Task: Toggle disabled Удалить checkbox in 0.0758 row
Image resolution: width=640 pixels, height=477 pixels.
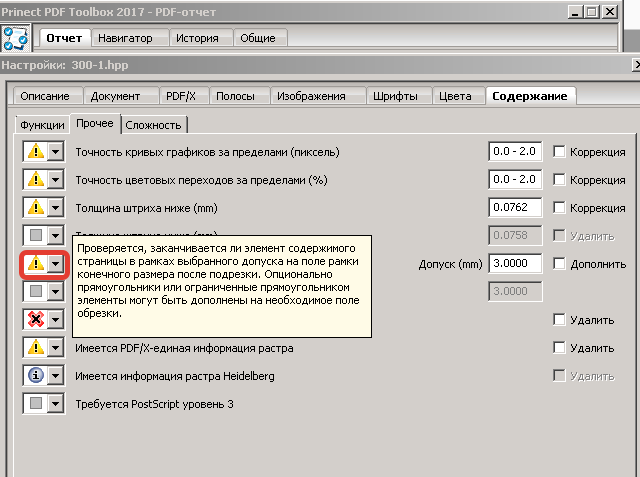Action: tap(559, 235)
